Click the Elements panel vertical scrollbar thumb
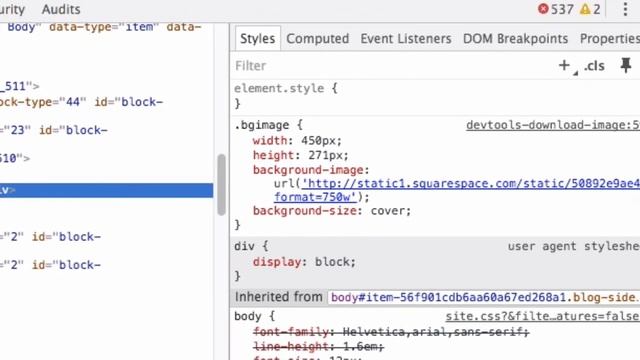Screen dimensions: 640x360 (222, 184)
